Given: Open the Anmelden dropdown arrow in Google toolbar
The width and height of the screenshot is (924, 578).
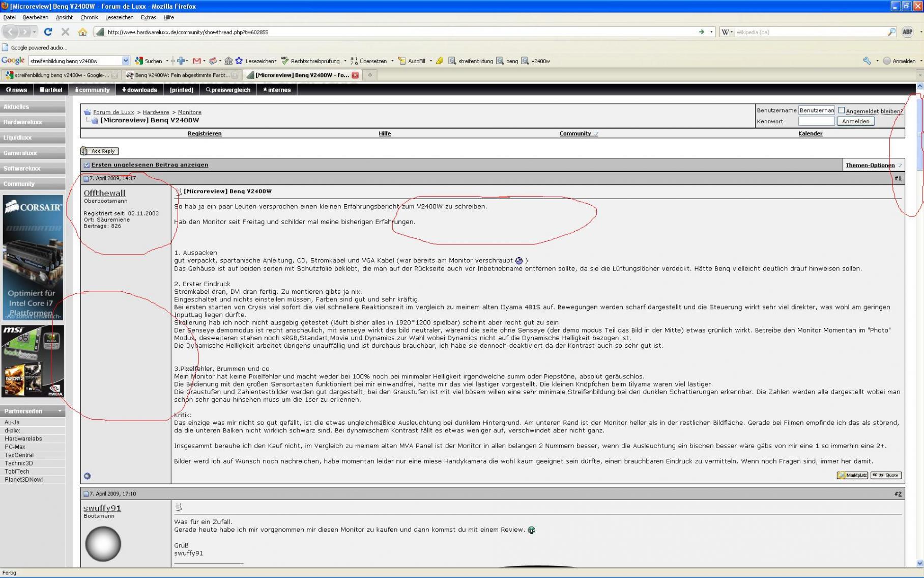Looking at the screenshot, I should click(920, 61).
